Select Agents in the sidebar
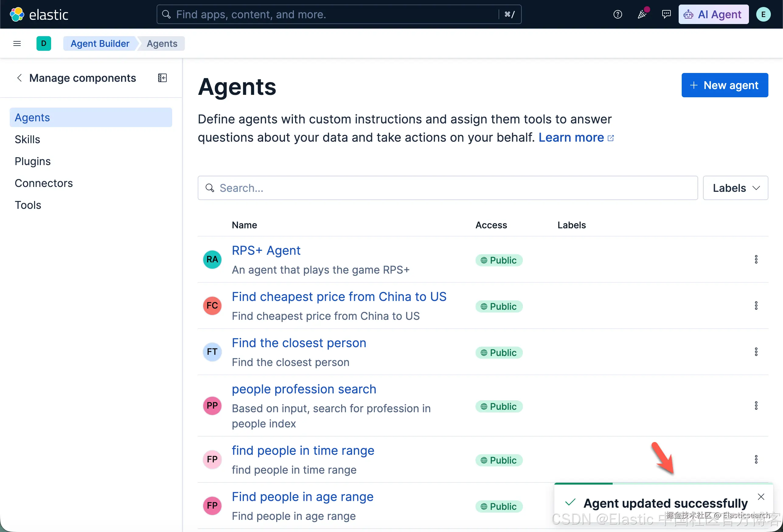This screenshot has width=783, height=532. [x=91, y=118]
